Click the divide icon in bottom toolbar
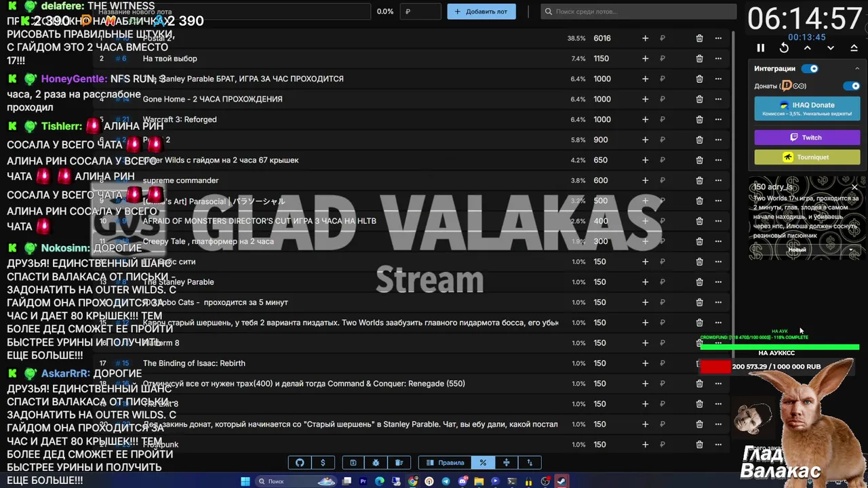This screenshot has height=488, width=868. (506, 463)
